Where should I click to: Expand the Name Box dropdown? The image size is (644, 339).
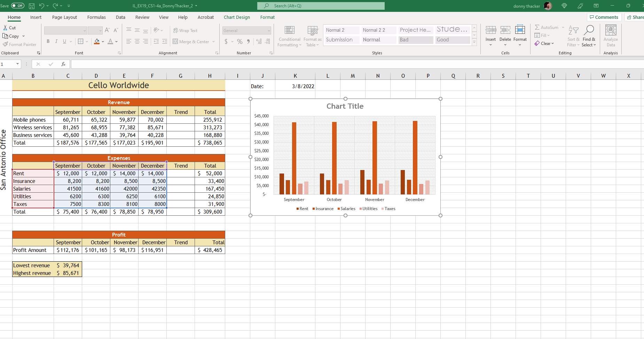[x=17, y=64]
